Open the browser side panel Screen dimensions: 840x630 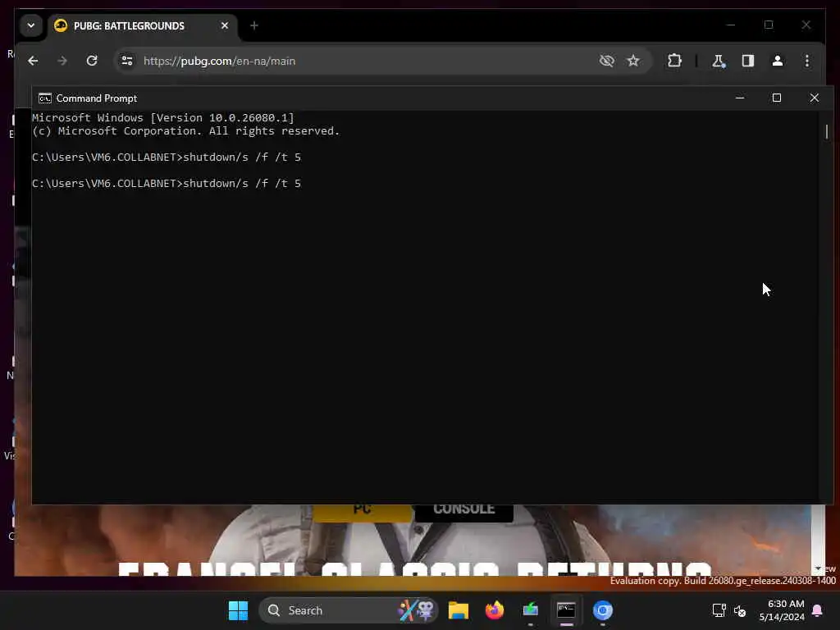point(748,61)
